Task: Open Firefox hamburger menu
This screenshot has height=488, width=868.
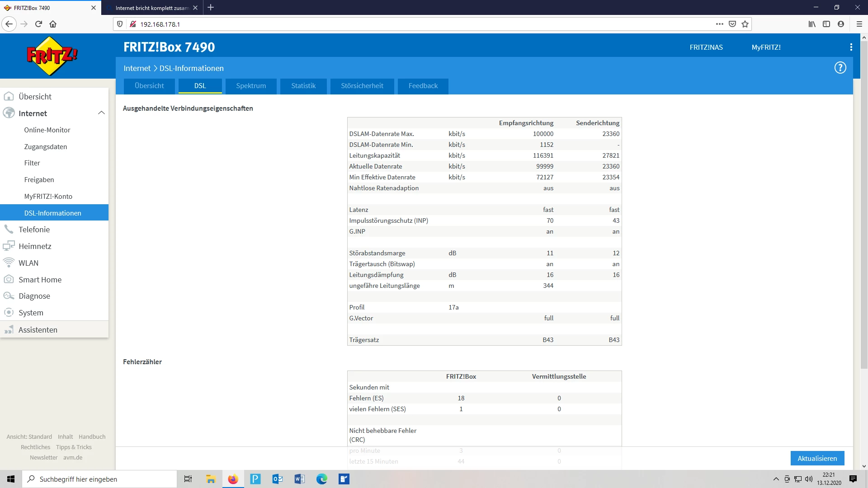Action: (859, 24)
